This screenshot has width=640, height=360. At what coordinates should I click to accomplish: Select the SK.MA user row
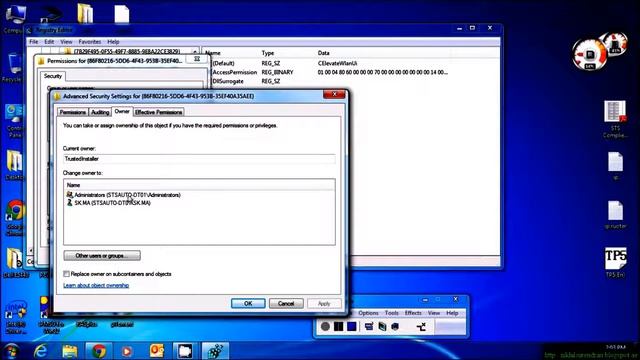click(109, 203)
